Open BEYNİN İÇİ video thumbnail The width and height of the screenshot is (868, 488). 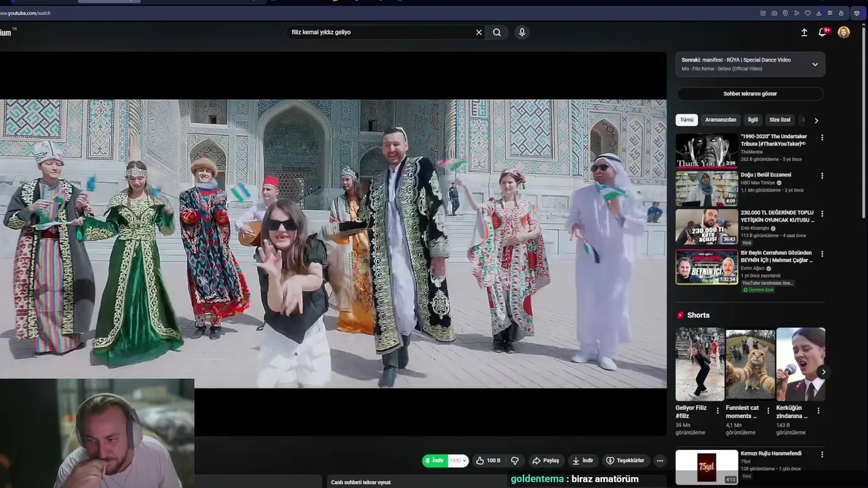click(707, 267)
